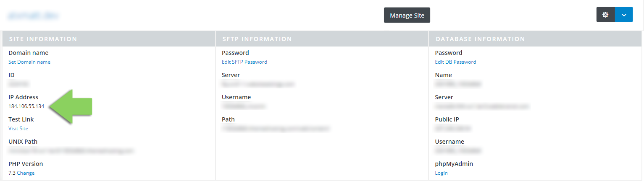Click the blurred database Server value

[482, 106]
